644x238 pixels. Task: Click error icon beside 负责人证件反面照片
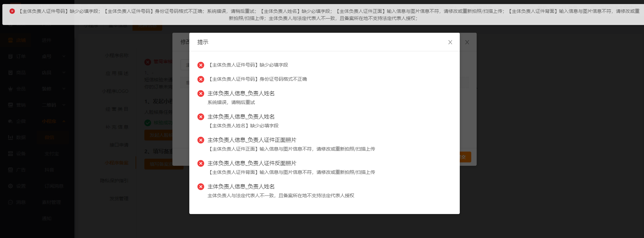click(x=201, y=163)
